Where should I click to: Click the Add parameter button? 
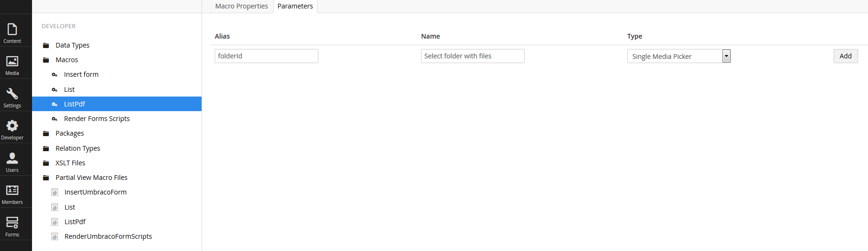[845, 56]
